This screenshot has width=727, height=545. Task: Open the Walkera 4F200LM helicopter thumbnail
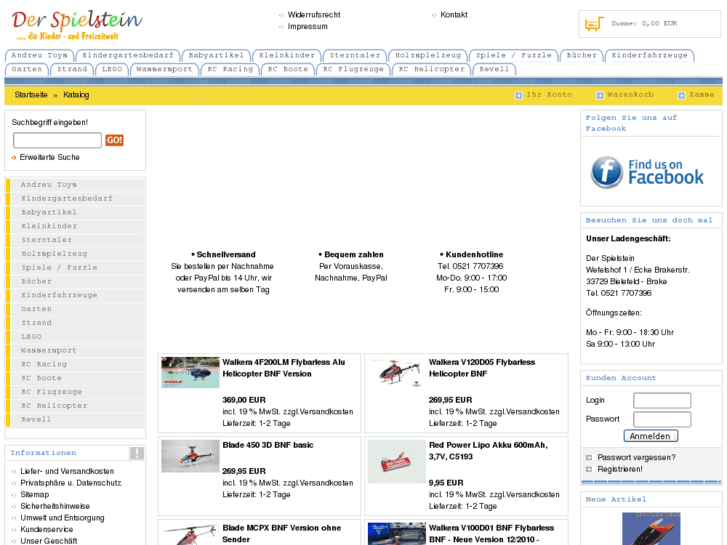pos(190,372)
